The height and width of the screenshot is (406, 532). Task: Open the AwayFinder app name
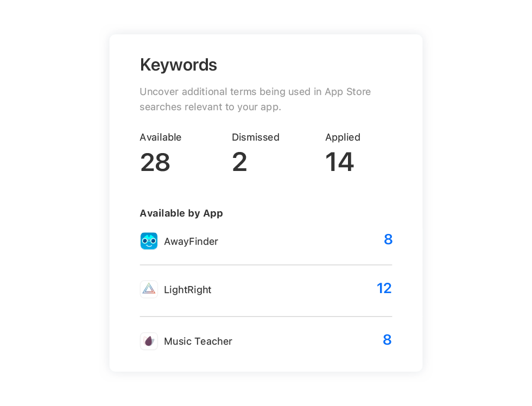pos(191,242)
